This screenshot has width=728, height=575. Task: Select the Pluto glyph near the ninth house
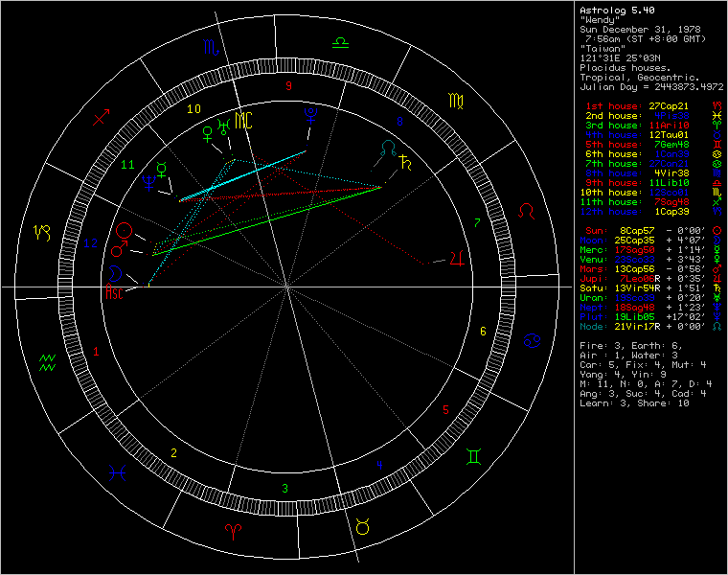[x=309, y=116]
